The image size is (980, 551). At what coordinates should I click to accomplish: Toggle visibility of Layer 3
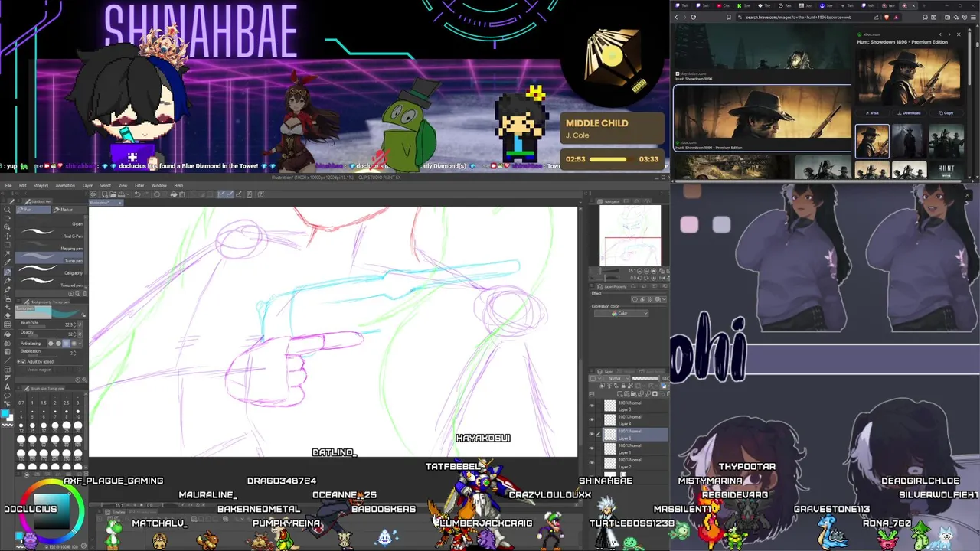click(591, 406)
